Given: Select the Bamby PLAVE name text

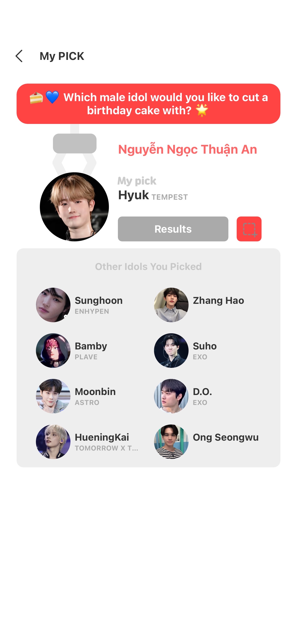Looking at the screenshot, I should pyautogui.click(x=91, y=351).
